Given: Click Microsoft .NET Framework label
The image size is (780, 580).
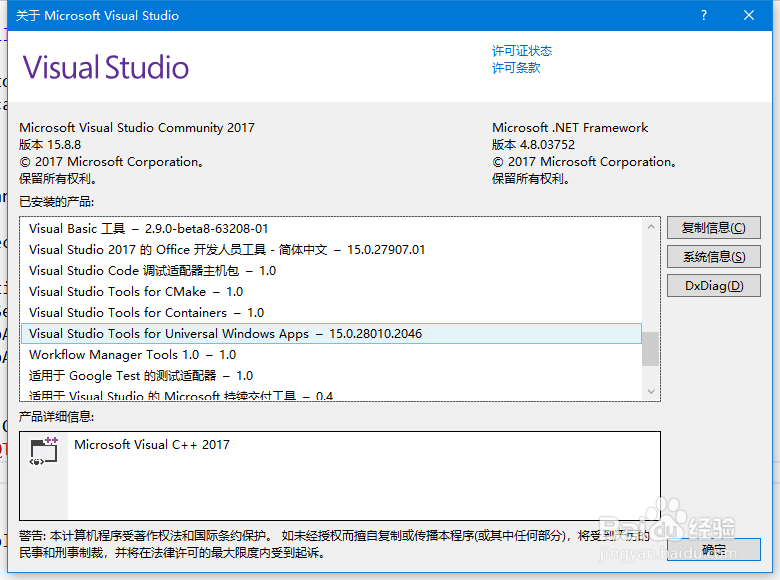Looking at the screenshot, I should 570,128.
